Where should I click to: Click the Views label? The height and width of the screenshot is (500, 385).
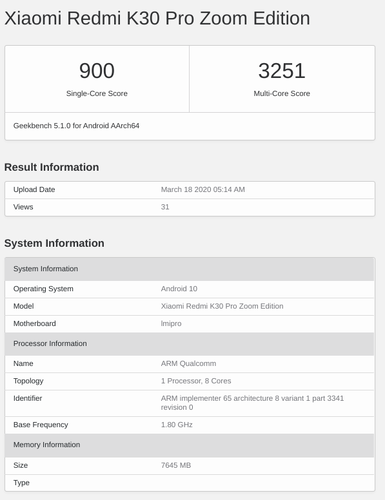point(23,207)
